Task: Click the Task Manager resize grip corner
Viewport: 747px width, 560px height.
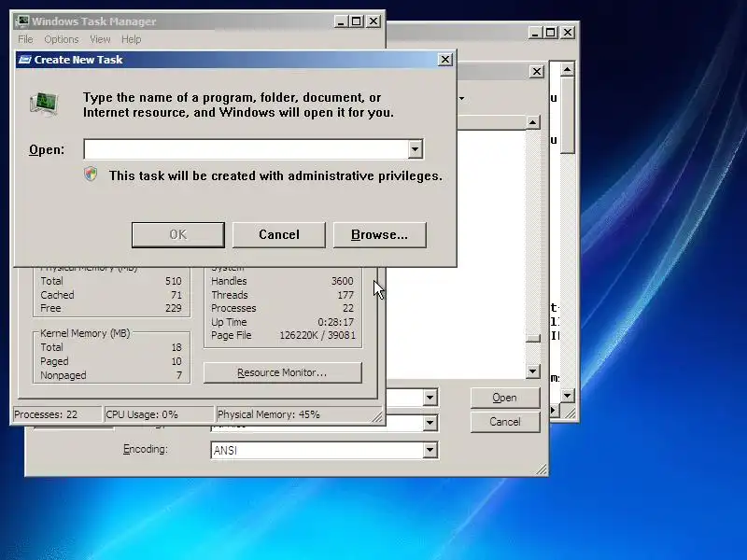Action: (x=377, y=416)
